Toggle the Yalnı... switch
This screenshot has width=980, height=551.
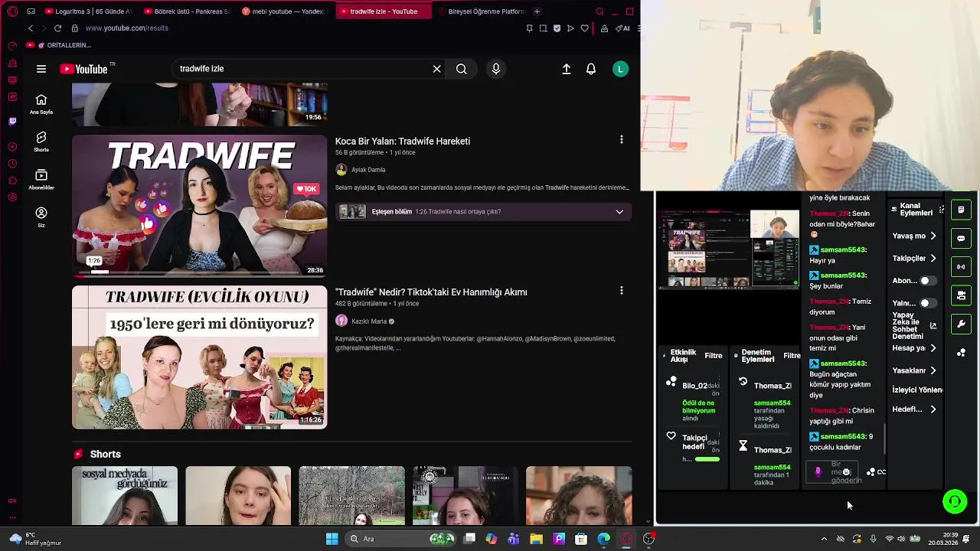pyautogui.click(x=927, y=303)
